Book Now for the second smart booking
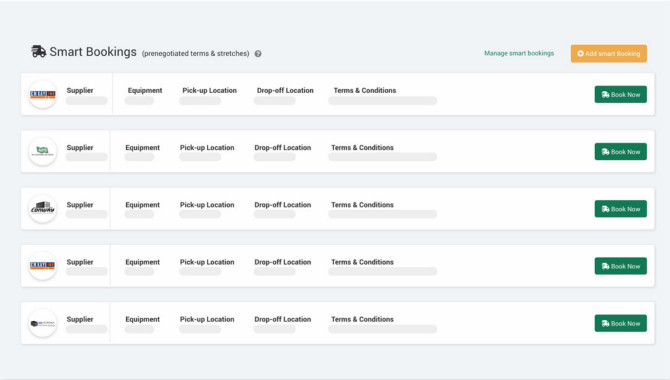Image resolution: width=670 pixels, height=380 pixels. 620,152
